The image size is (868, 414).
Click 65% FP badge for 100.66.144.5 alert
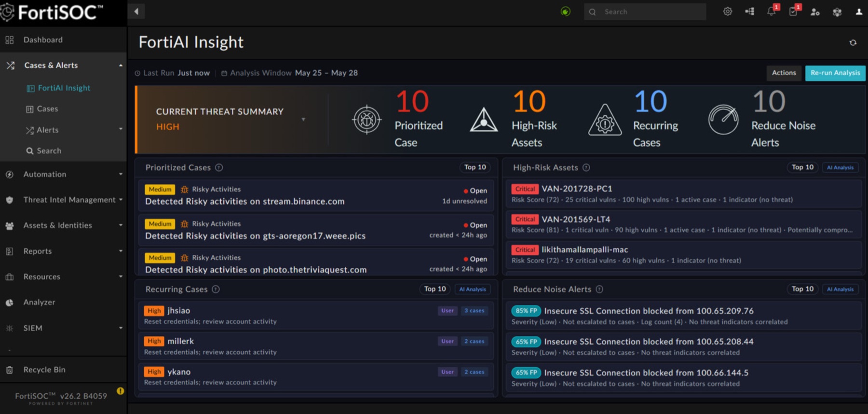coord(526,373)
